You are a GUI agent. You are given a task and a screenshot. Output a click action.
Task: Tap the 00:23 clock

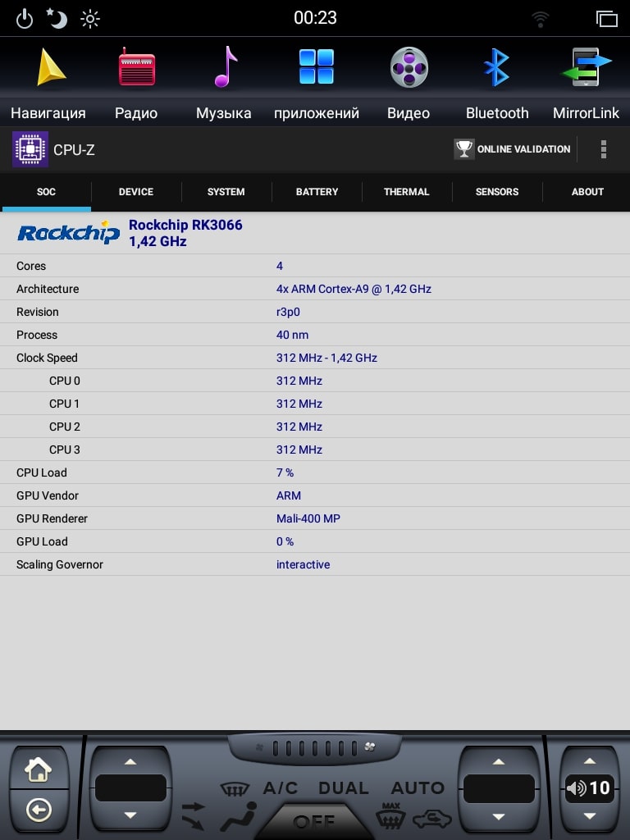point(315,18)
